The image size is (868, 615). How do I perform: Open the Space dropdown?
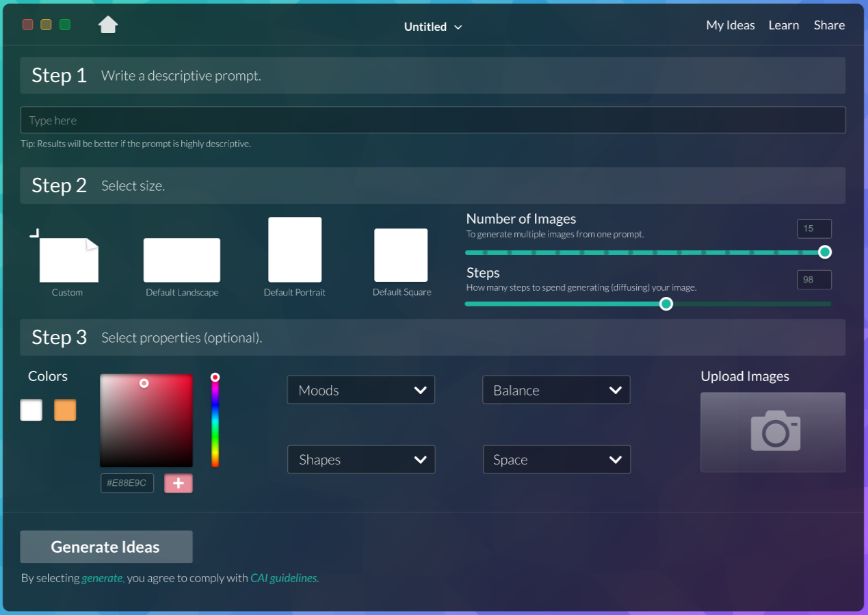click(556, 460)
